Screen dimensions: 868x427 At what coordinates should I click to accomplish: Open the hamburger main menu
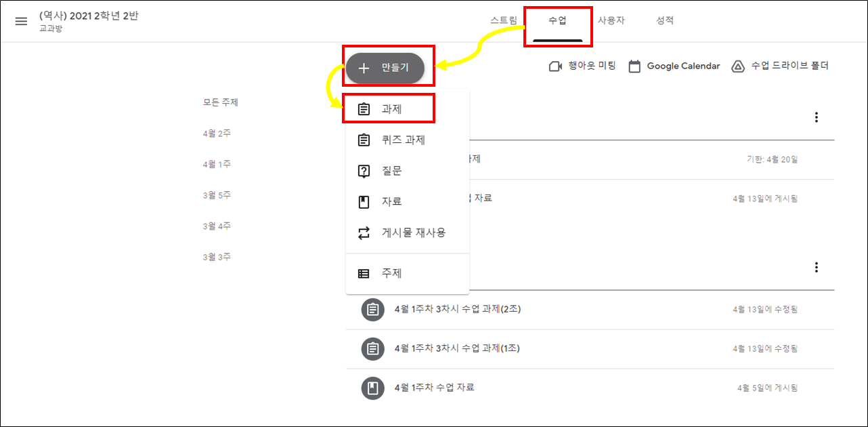pyautogui.click(x=21, y=21)
